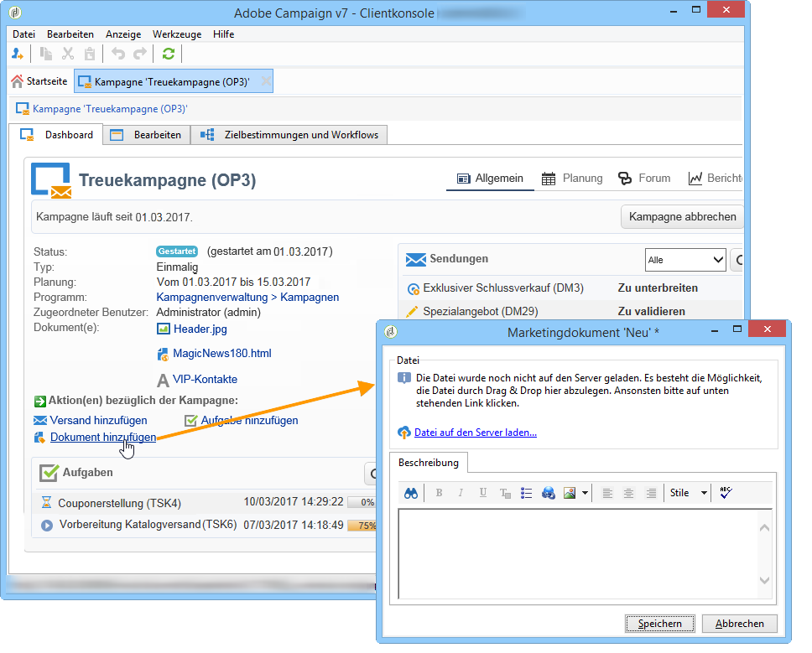The image size is (812, 653).
Task: Select the Forum view
Action: click(x=644, y=179)
